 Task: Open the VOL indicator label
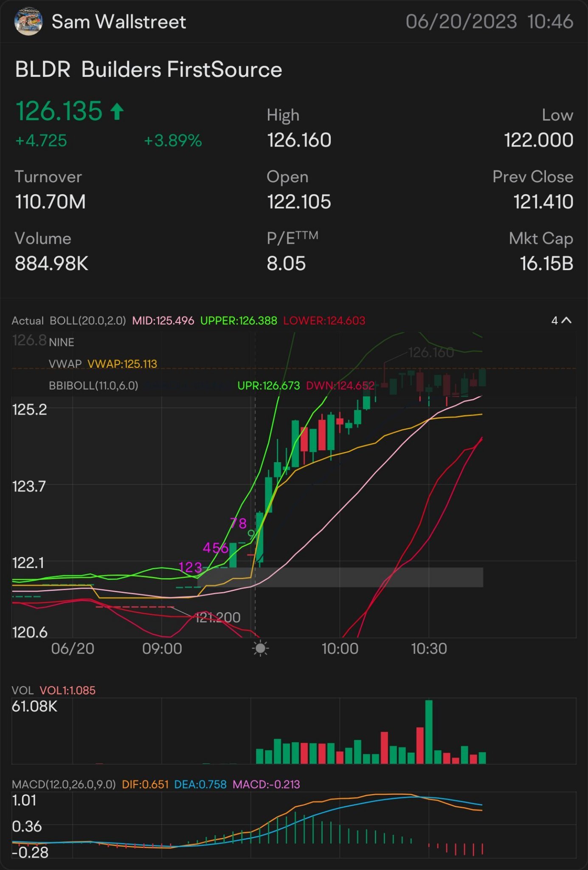coord(23,690)
